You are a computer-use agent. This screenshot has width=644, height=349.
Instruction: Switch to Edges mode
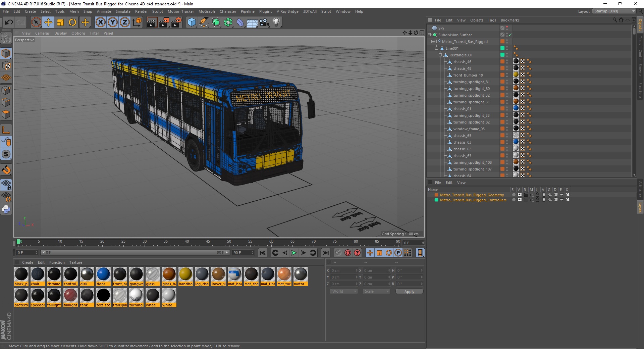pyautogui.click(x=6, y=102)
